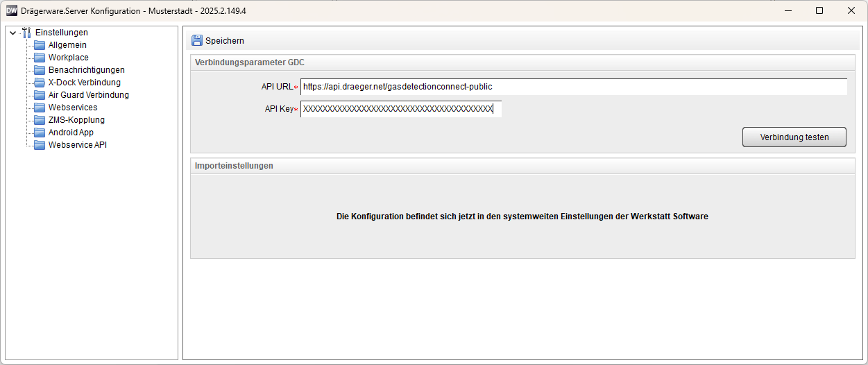The height and width of the screenshot is (365, 868).
Task: Click the Konfiguration systemweiten Einstellungen notice text
Action: tap(522, 217)
